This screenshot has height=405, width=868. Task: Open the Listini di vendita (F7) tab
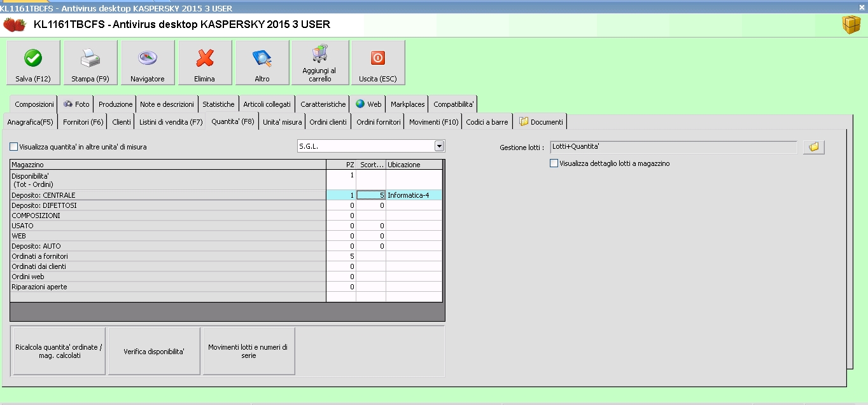tap(171, 121)
